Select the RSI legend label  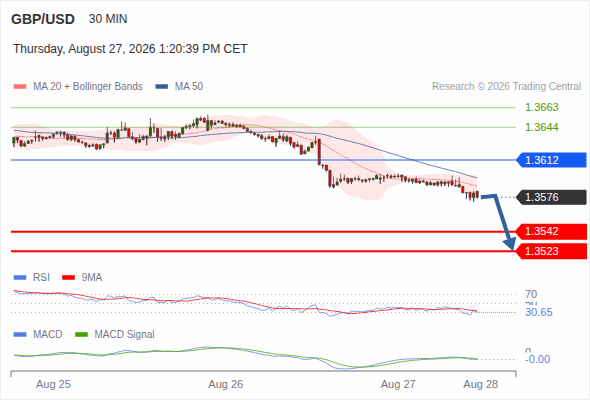tap(41, 278)
